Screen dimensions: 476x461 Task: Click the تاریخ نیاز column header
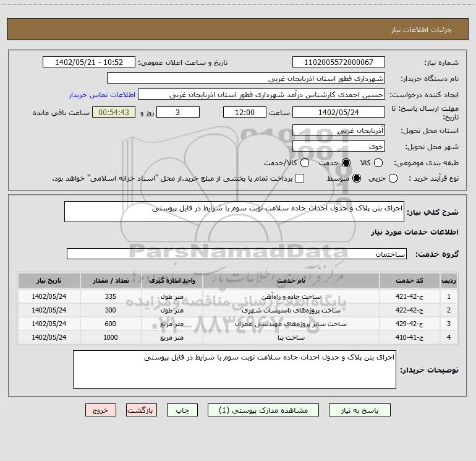[49, 280]
